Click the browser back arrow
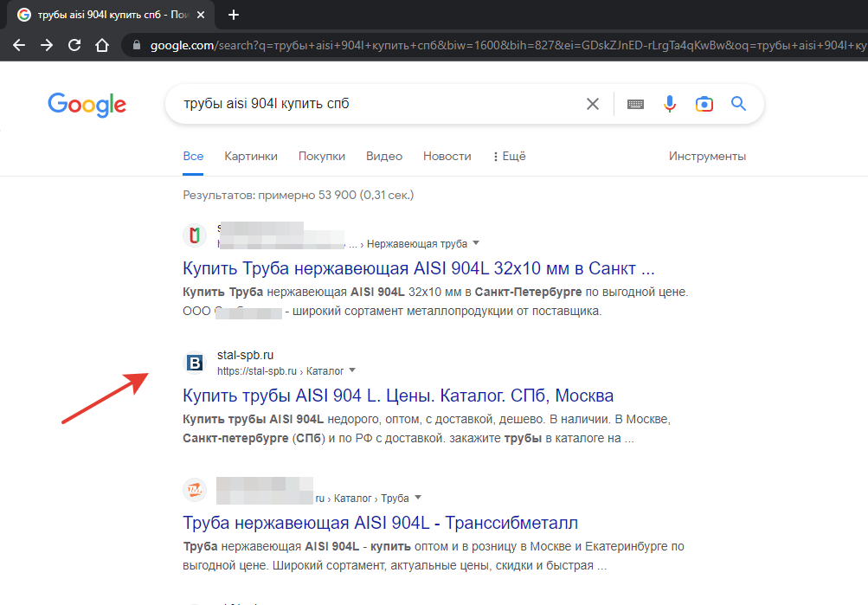Image resolution: width=868 pixels, height=605 pixels. (x=19, y=44)
